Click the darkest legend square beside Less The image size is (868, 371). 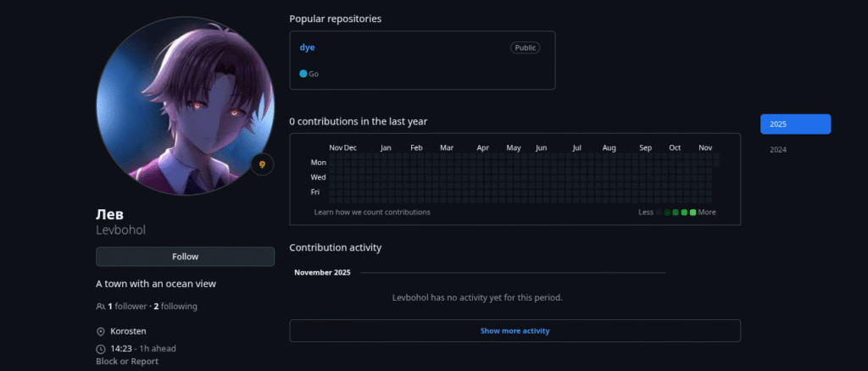(659, 212)
